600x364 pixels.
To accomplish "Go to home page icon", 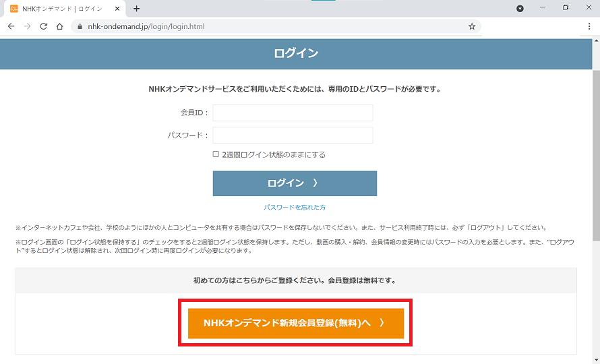I will (x=60, y=26).
